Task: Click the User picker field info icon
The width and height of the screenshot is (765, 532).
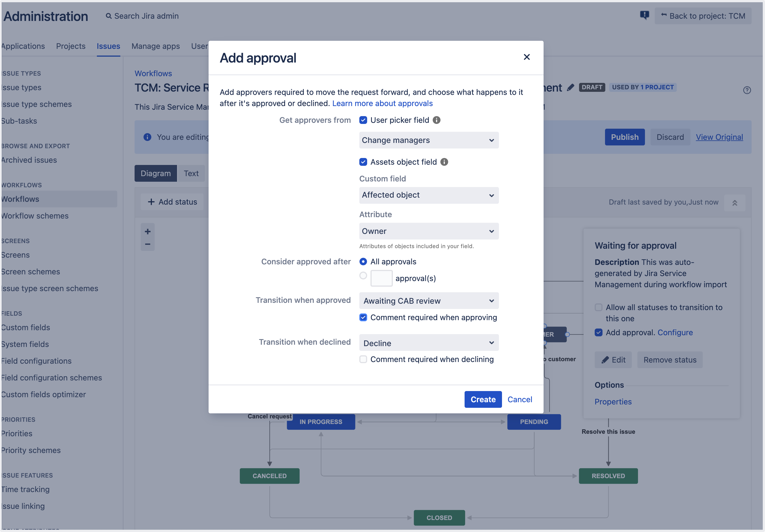Action: (x=436, y=120)
